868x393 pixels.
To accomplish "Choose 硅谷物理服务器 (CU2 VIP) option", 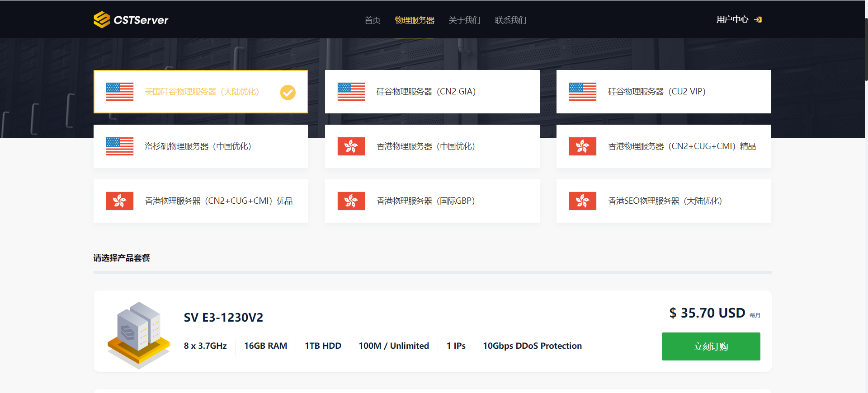I will 664,92.
